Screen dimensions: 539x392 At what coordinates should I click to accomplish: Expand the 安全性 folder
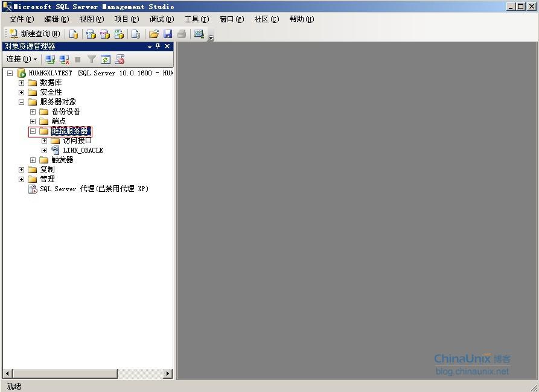pos(21,92)
